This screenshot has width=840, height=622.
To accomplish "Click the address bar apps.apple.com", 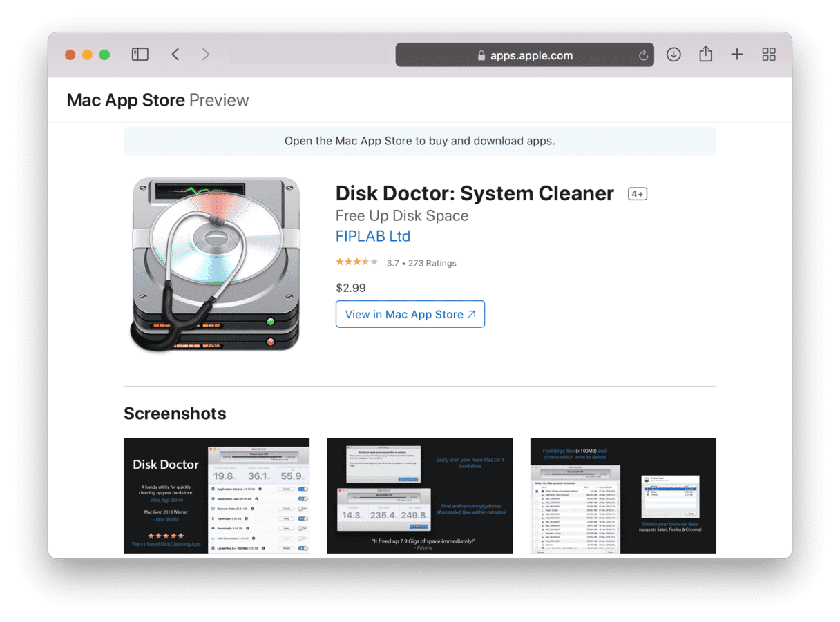I will point(525,55).
